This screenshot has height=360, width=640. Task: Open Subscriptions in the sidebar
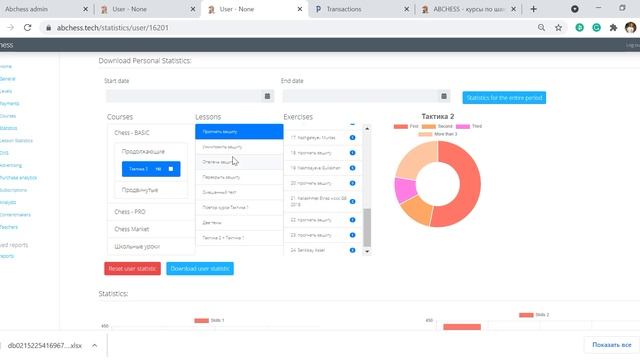13,190
